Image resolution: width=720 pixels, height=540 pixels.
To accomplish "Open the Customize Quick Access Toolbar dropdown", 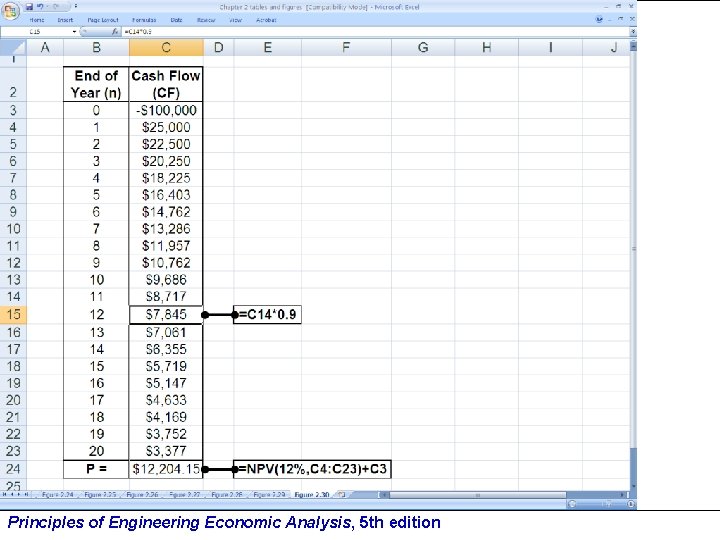I will point(76,7).
